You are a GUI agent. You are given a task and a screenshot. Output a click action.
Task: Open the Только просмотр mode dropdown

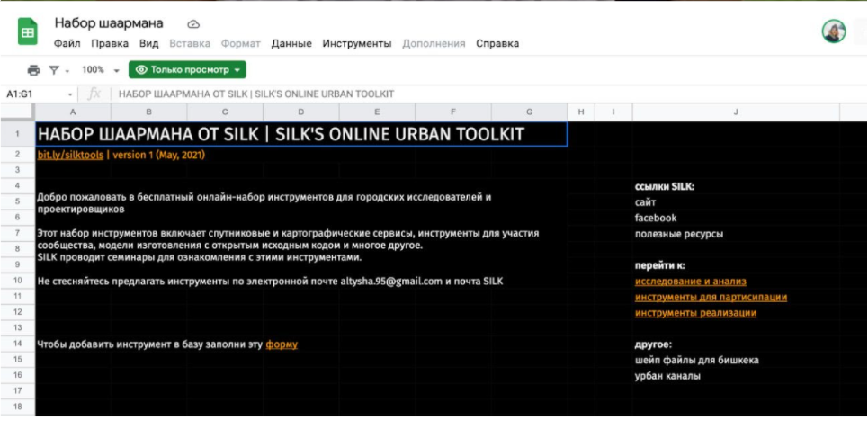pos(187,70)
